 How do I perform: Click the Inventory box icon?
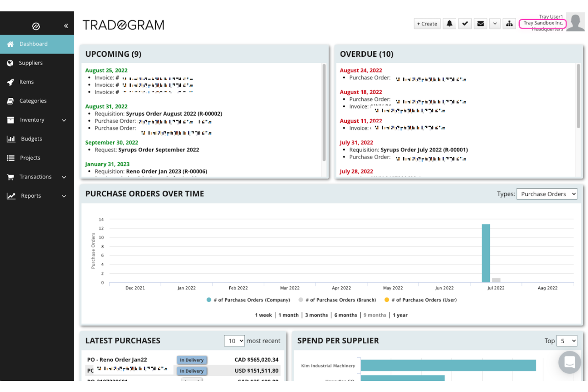tap(10, 120)
